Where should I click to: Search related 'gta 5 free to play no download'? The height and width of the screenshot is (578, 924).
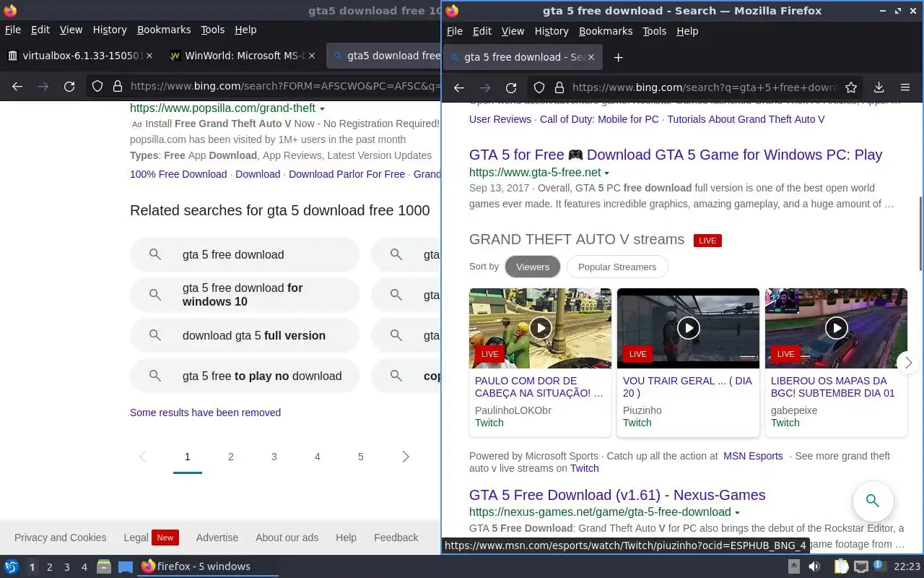click(x=245, y=376)
